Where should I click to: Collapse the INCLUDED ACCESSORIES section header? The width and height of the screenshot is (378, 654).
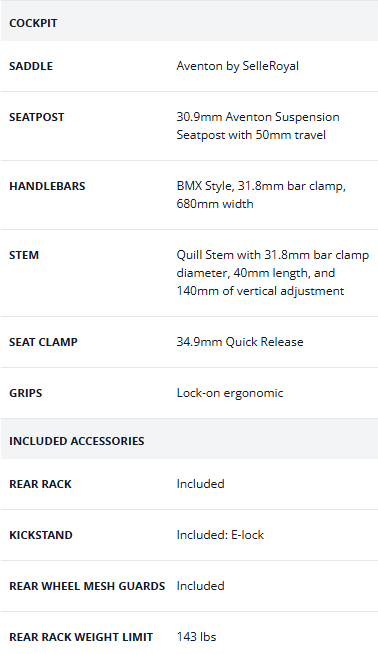point(189,440)
